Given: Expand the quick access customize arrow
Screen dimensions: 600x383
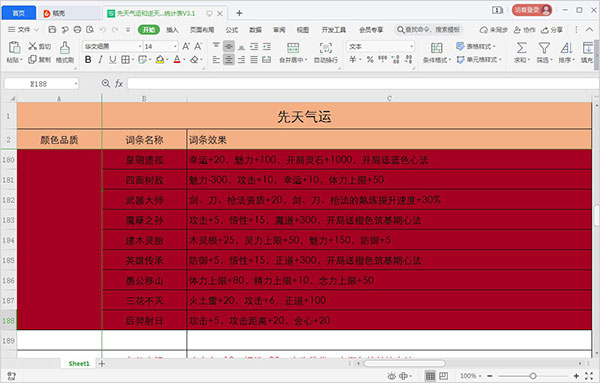Looking at the screenshot, I should (128, 29).
